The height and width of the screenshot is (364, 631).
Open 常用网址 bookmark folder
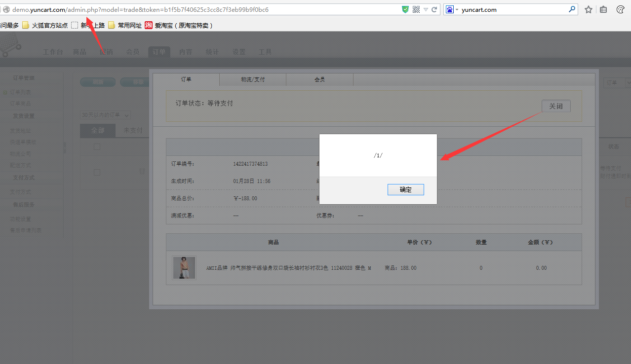point(125,25)
